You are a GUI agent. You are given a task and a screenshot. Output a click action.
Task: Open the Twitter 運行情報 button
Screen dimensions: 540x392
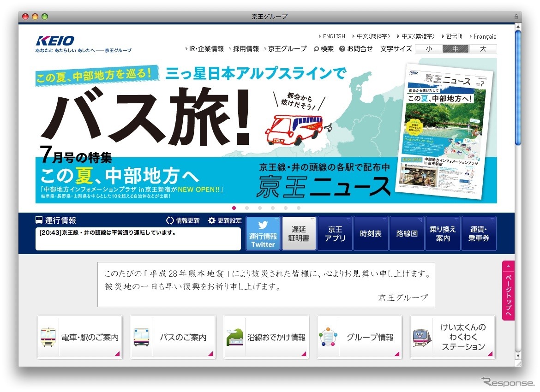(263, 233)
